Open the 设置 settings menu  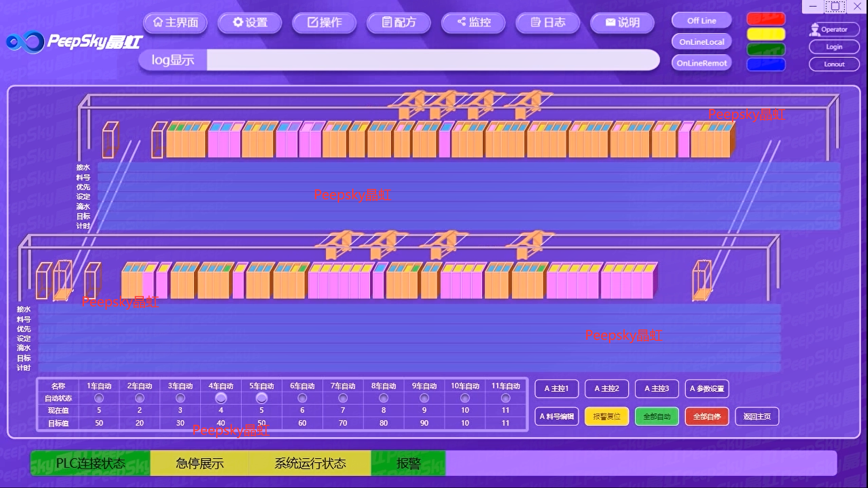(x=250, y=23)
